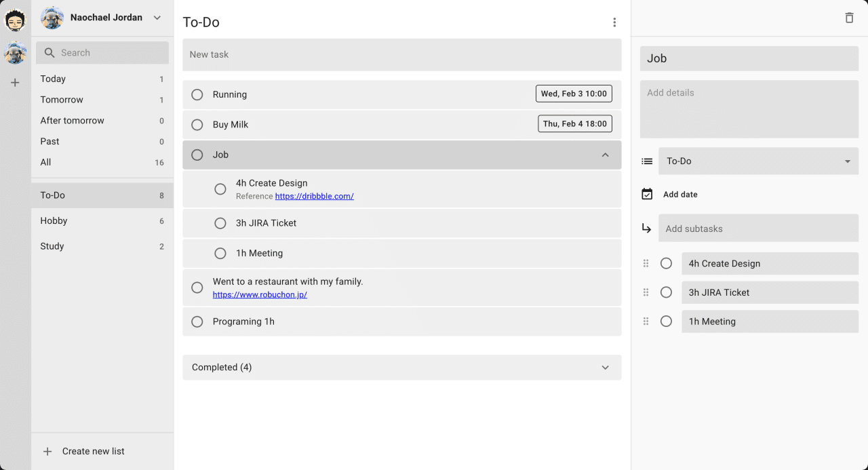Select the Tomorrow filter
Viewport: 868px width, 470px height.
[102, 100]
